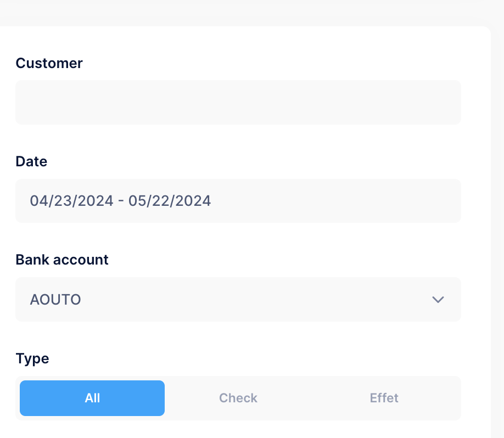Click empty space right of AOUTO text

247,300
